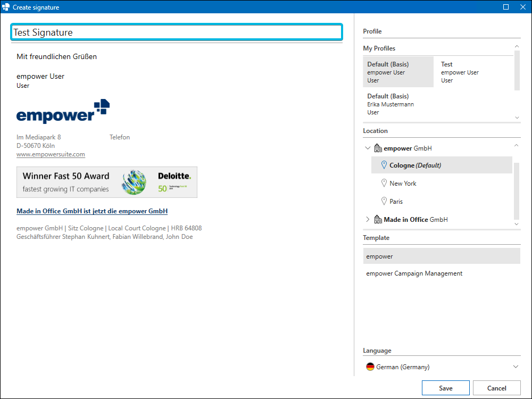The width and height of the screenshot is (532, 399).
Task: Open the Made in Office GmbH announcement link
Action: tap(92, 211)
